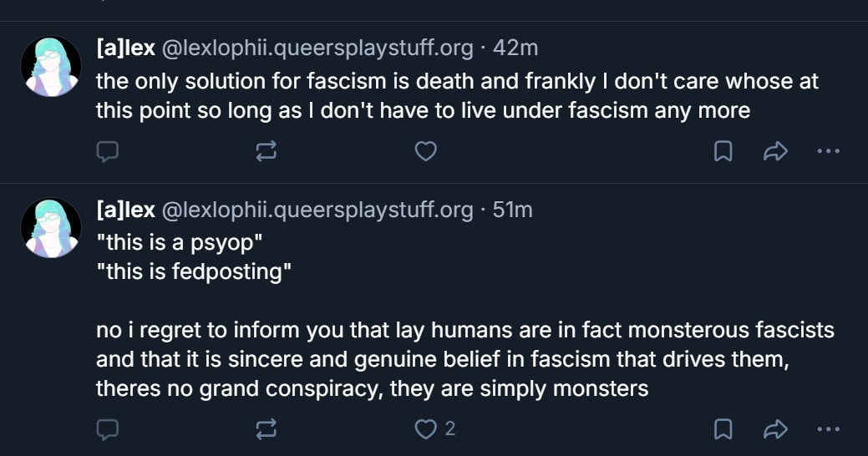Open the 51m timestamp permalink
The width and height of the screenshot is (868, 456).
click(513, 210)
